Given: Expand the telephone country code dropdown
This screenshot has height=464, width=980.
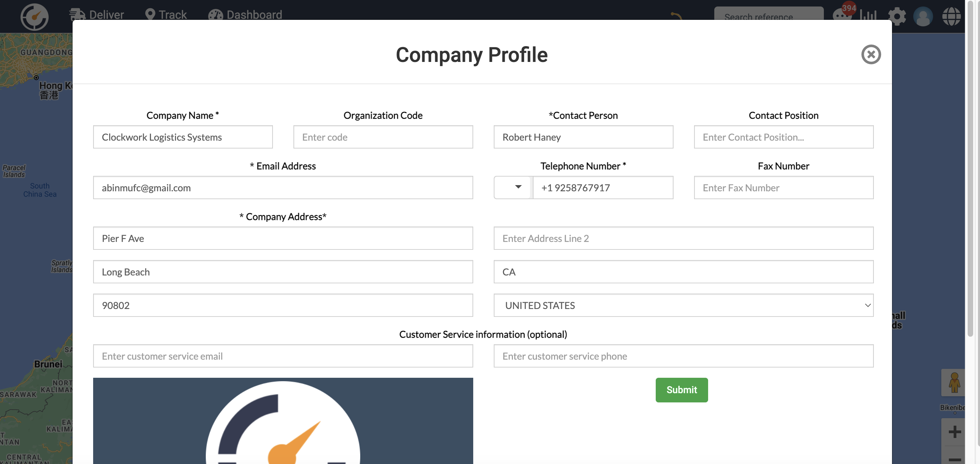Looking at the screenshot, I should click(513, 188).
